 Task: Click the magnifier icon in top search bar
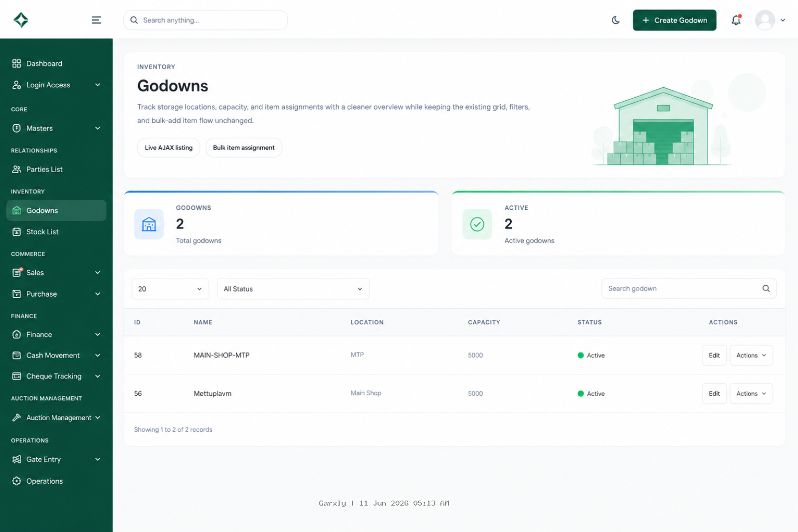point(134,20)
